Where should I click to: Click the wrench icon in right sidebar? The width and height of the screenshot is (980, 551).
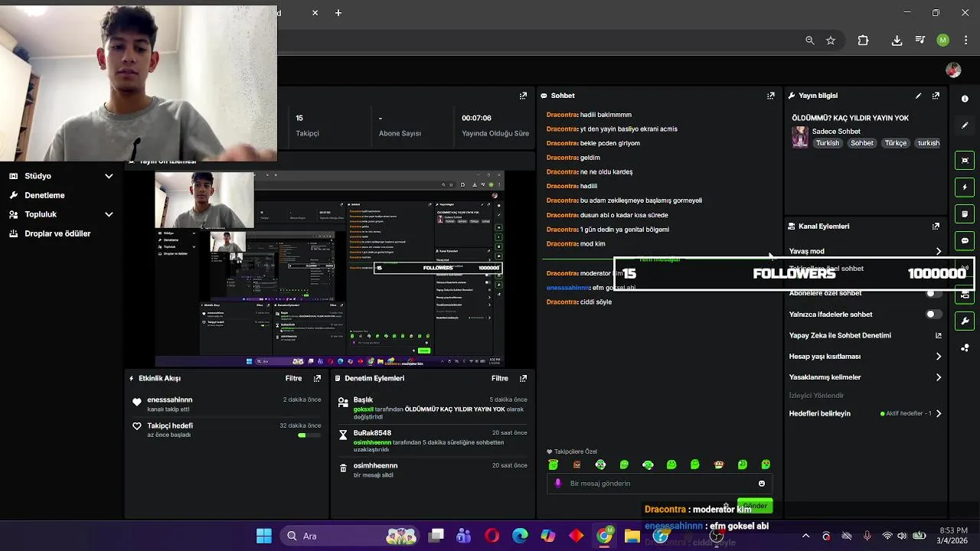965,321
